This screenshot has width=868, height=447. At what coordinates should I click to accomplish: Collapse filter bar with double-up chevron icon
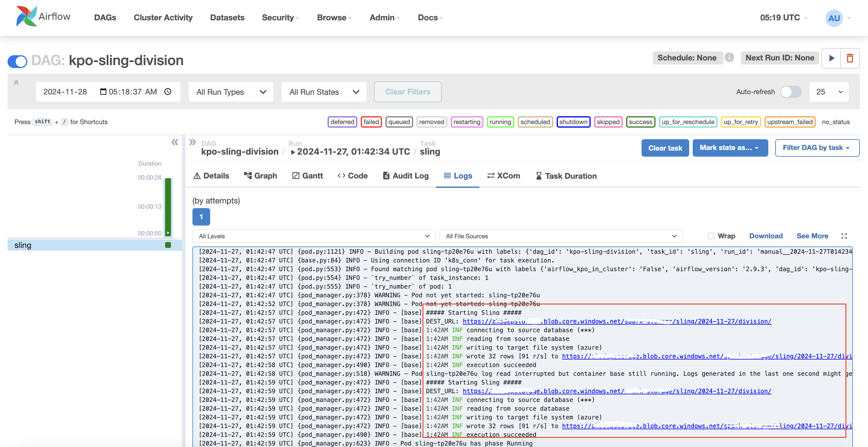[x=16, y=83]
